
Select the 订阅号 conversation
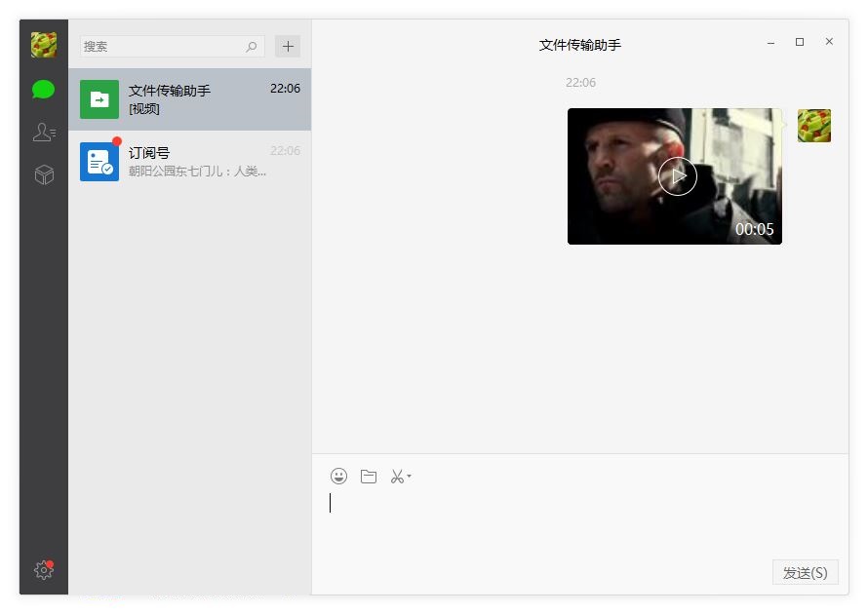click(x=190, y=162)
